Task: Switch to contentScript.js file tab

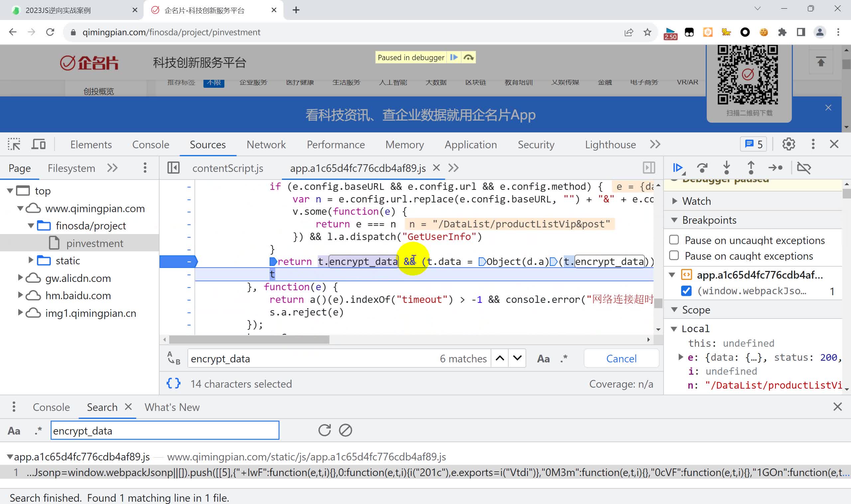Action: pos(228,168)
